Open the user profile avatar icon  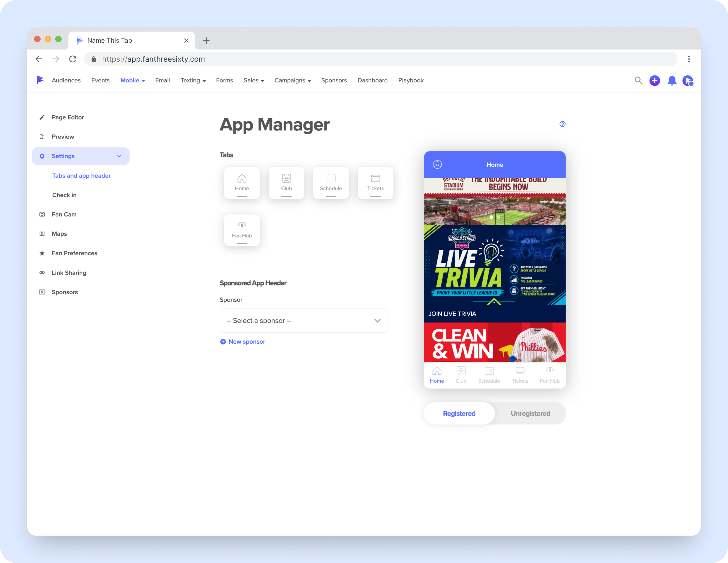[688, 80]
